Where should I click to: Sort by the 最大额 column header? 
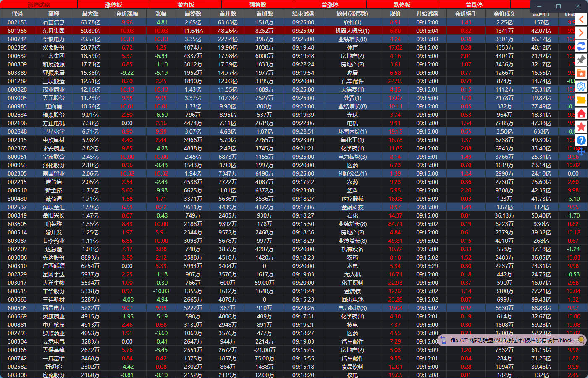[90, 13]
